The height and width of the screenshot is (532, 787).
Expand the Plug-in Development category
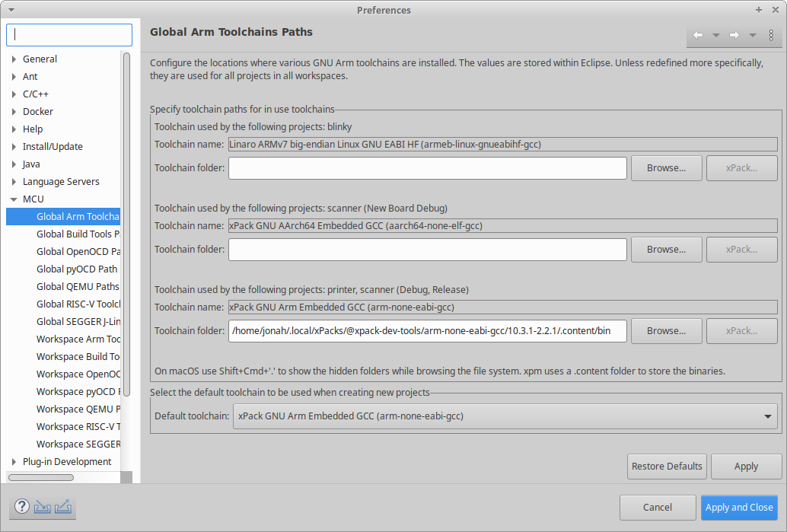[x=14, y=461]
